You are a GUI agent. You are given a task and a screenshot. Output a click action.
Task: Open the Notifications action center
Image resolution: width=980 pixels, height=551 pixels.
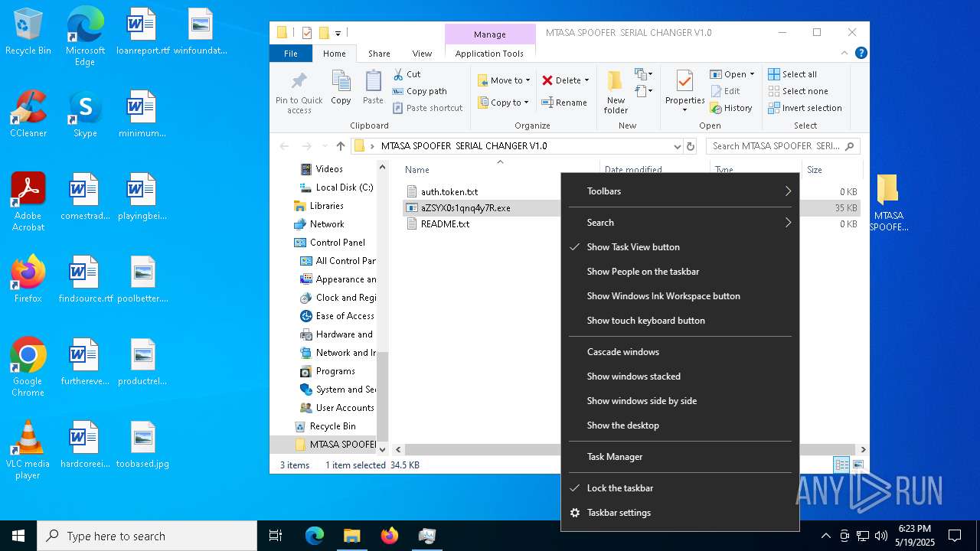pos(955,536)
